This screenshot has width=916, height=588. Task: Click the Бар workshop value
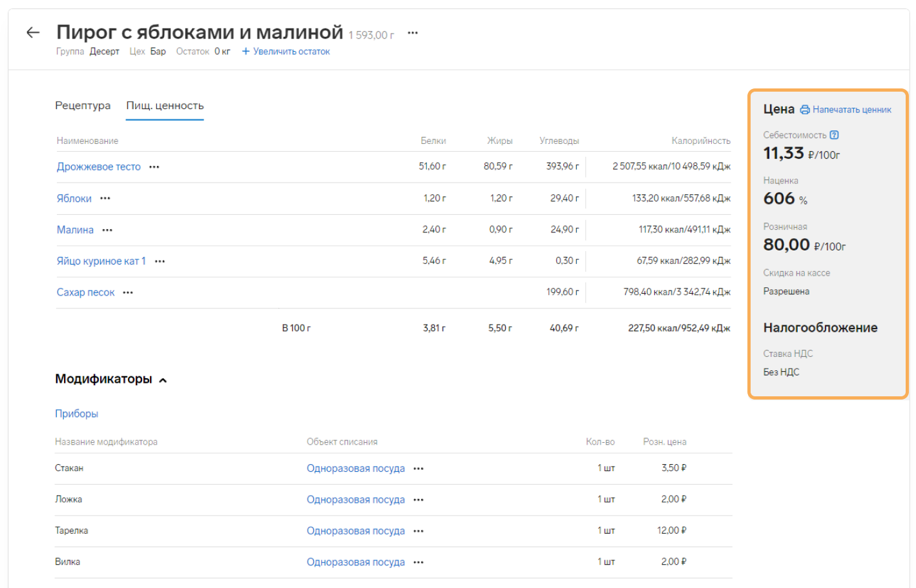click(x=158, y=52)
